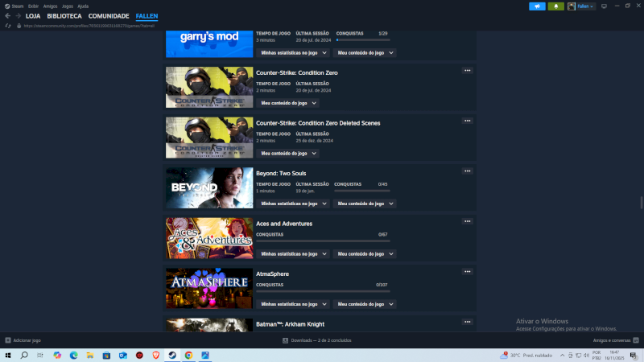The height and width of the screenshot is (362, 644).
Task: Click the back navigation arrow
Action: point(7,16)
